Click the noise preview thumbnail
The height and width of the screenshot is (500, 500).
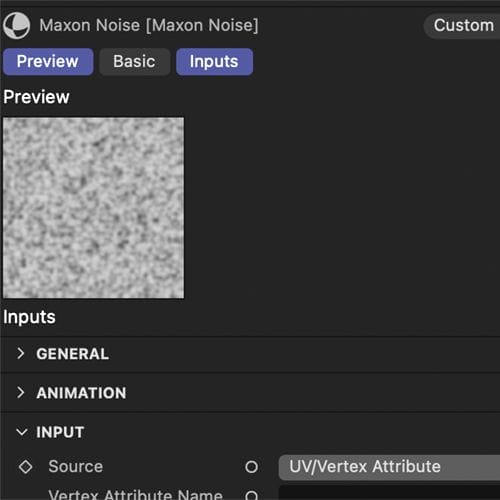point(93,208)
